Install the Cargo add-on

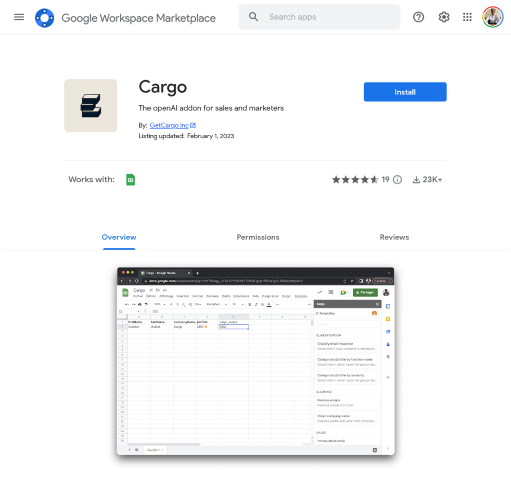405,92
